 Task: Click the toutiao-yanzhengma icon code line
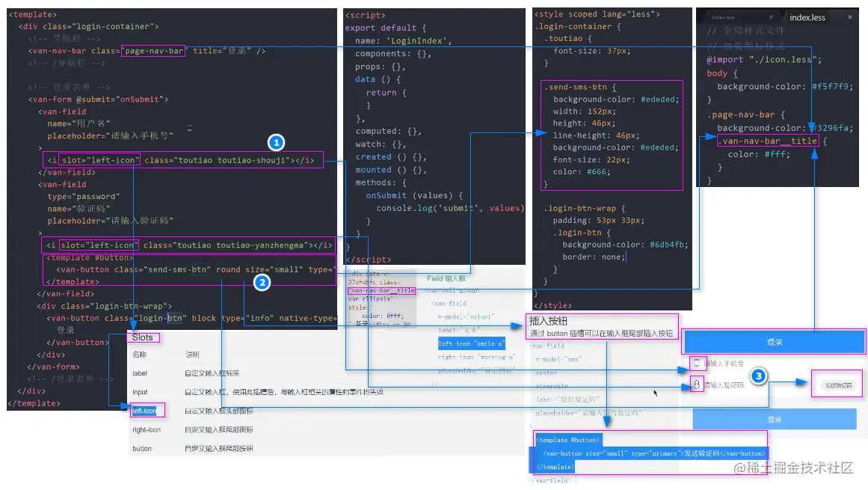point(189,245)
